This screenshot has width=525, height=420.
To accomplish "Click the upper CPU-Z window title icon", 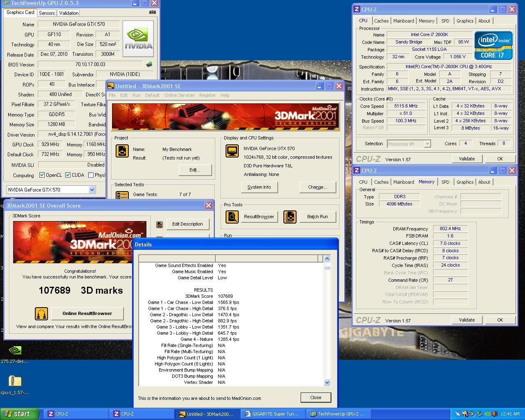I will (x=357, y=9).
